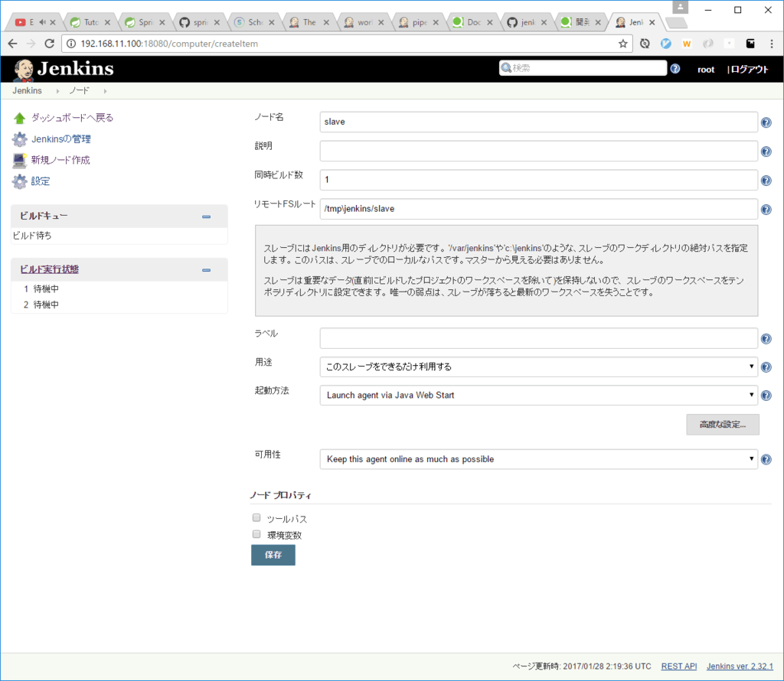Click the search help icon in header
Screen dimensions: 784x681
[675, 69]
